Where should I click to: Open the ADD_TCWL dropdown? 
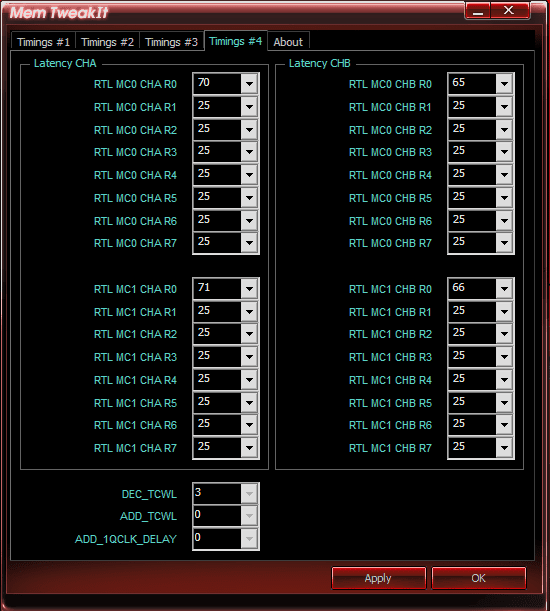tap(249, 516)
